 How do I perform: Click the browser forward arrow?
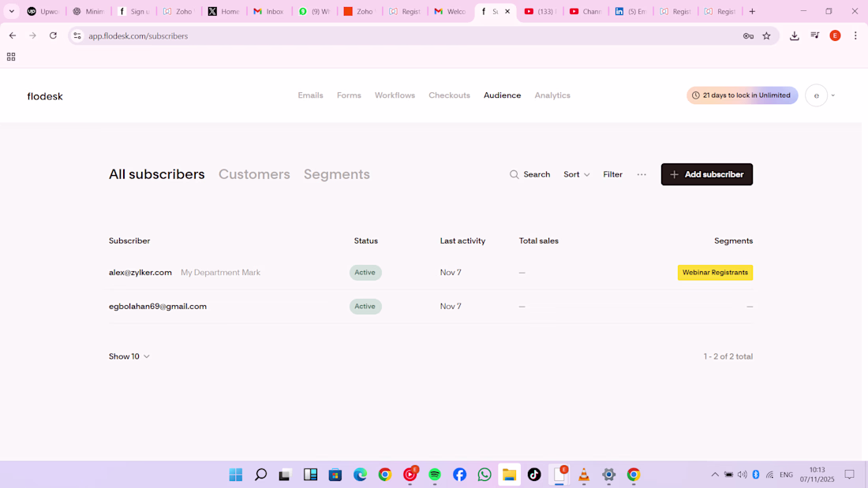(32, 35)
